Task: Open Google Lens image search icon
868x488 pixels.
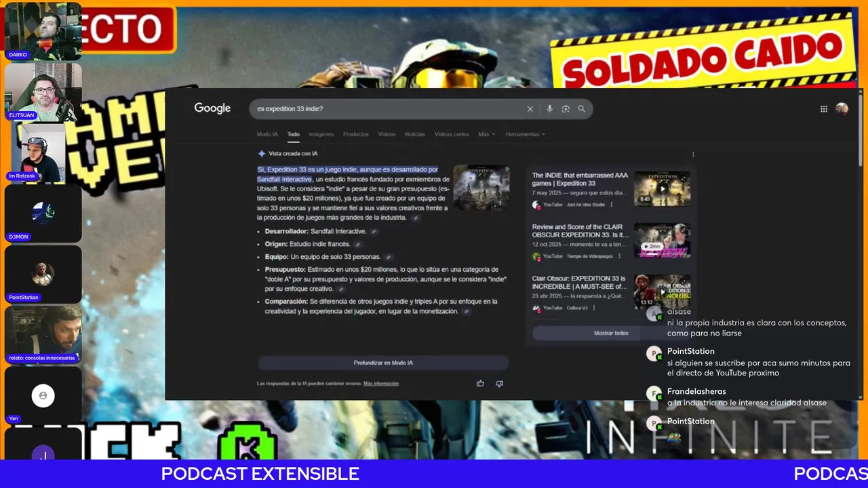Action: tap(566, 109)
